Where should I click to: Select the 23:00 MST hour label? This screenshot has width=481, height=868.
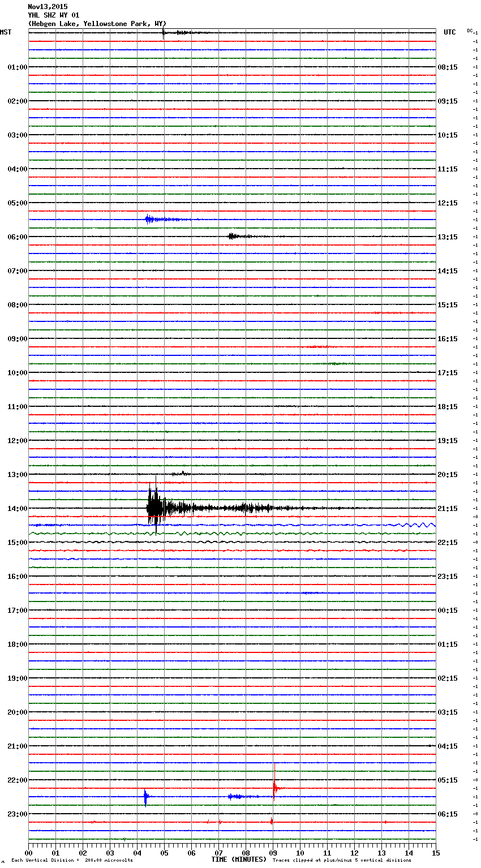click(18, 814)
